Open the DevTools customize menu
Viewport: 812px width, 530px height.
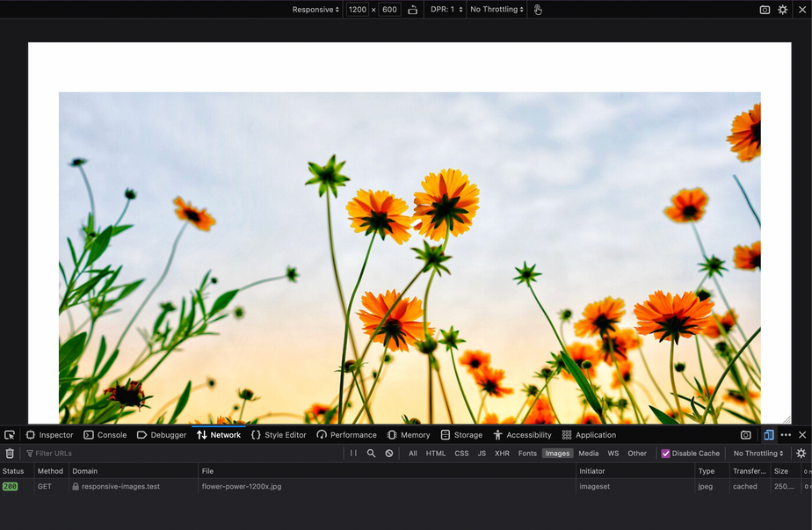tap(785, 434)
